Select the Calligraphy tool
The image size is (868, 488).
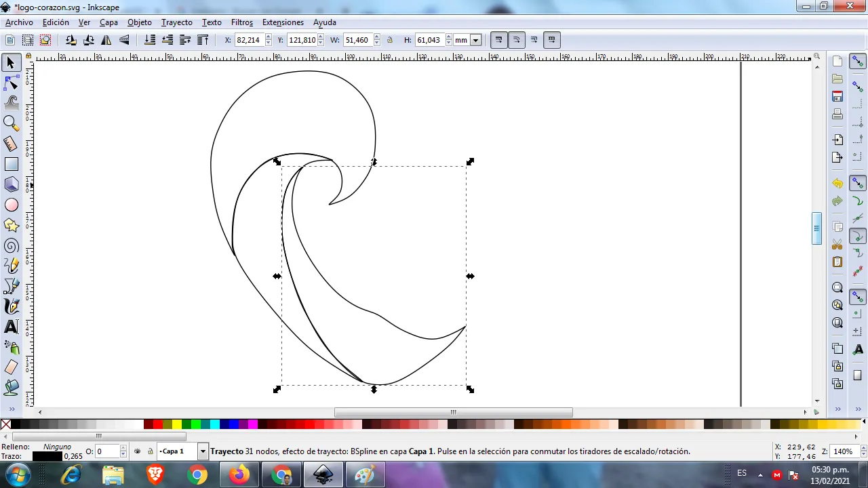11,306
